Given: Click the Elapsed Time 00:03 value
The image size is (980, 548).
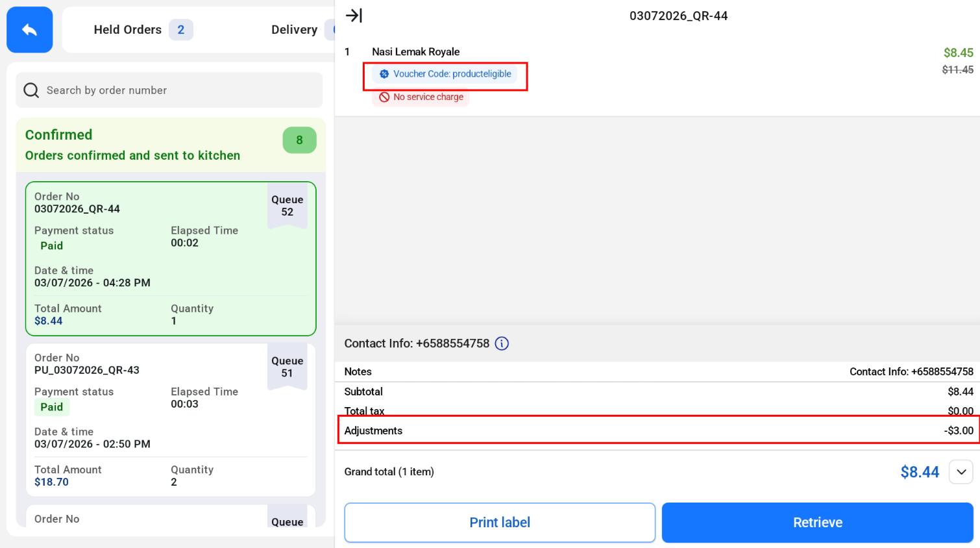Looking at the screenshot, I should coord(184,404).
